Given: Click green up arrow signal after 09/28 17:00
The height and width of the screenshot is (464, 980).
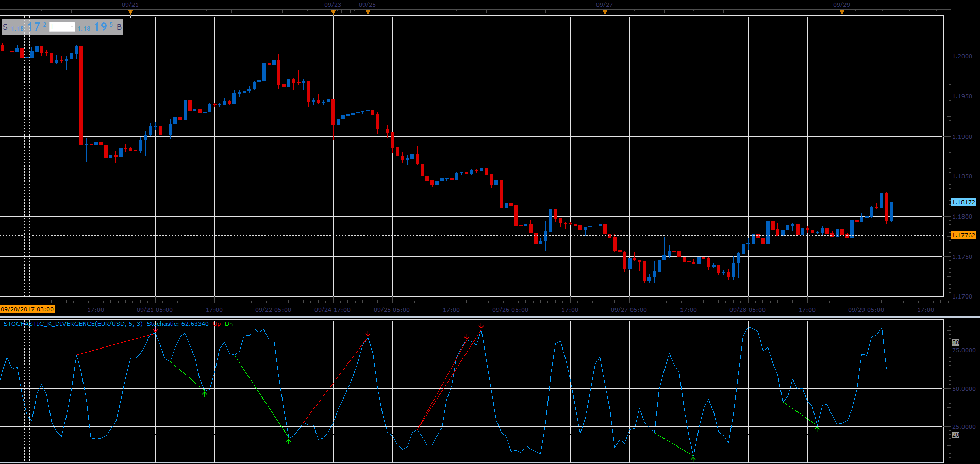Looking at the screenshot, I should [817, 428].
